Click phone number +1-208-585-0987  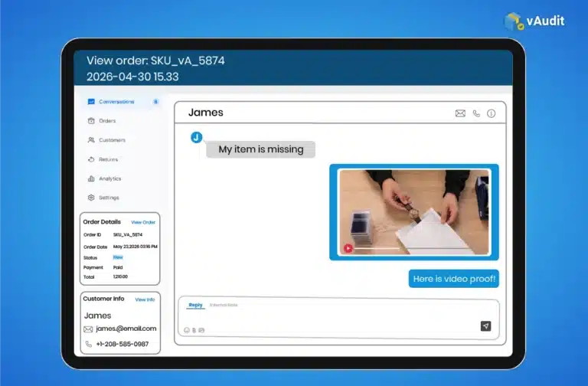[122, 344]
